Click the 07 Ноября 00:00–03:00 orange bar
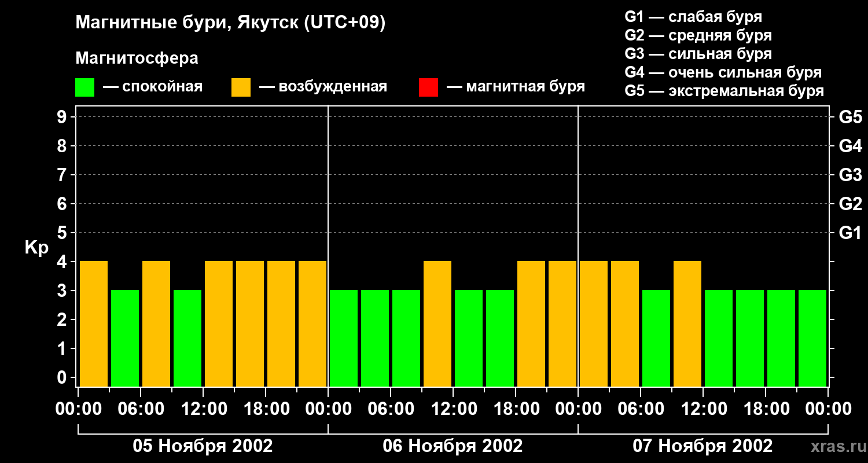 point(594,324)
